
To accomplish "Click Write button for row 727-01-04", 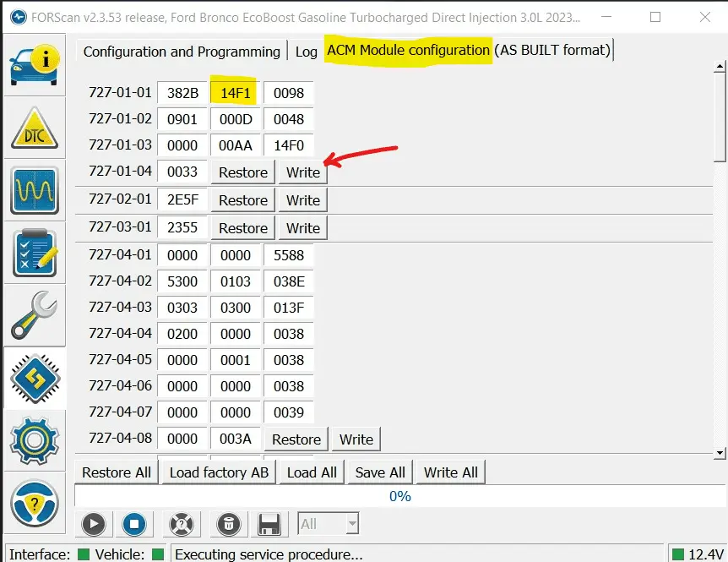I will 302,172.
